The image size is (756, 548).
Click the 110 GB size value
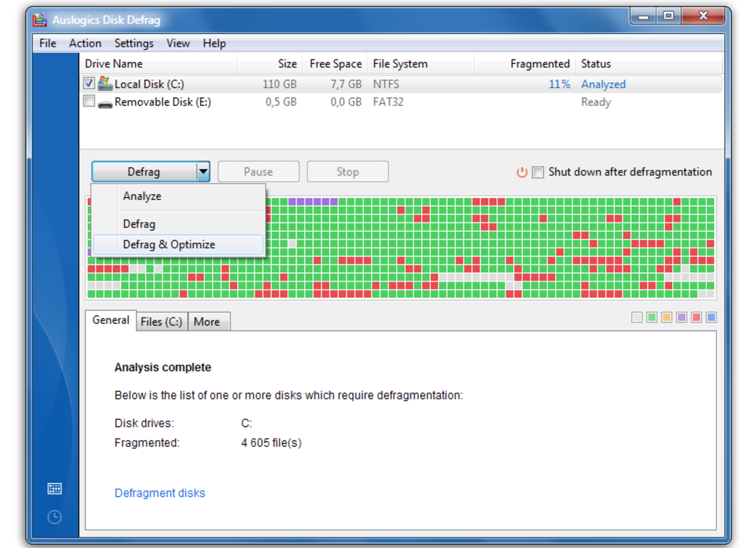pyautogui.click(x=279, y=85)
